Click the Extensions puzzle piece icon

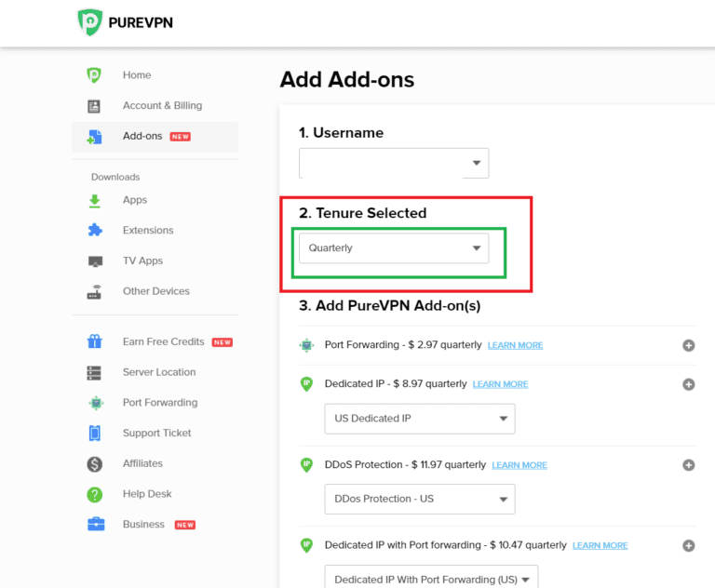[x=94, y=231]
